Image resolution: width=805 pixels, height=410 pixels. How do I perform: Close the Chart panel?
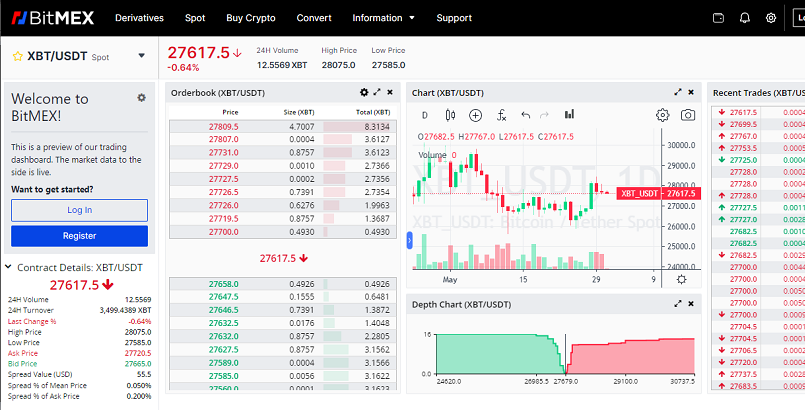tap(691, 92)
